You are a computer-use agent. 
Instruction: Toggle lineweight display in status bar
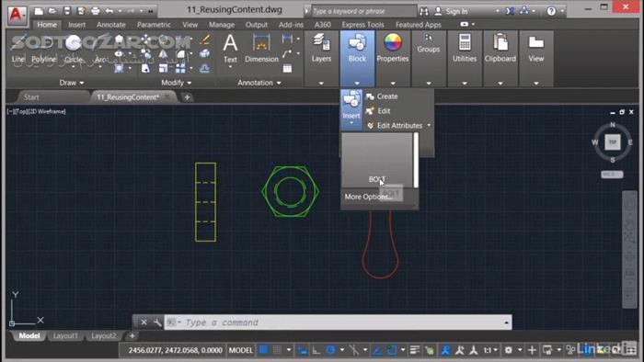coord(414,350)
